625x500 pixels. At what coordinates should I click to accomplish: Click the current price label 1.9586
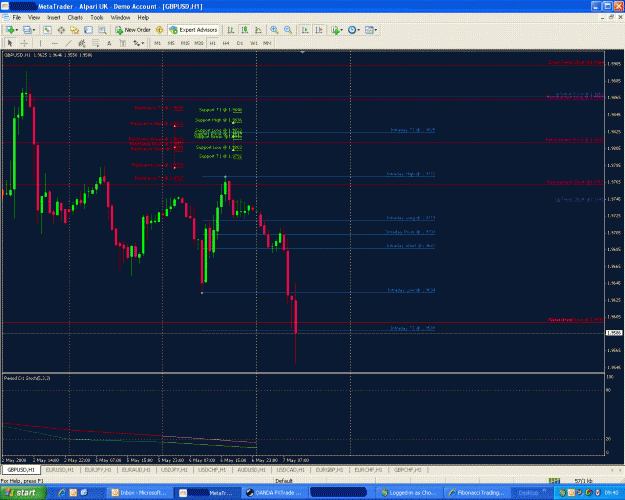(614, 333)
